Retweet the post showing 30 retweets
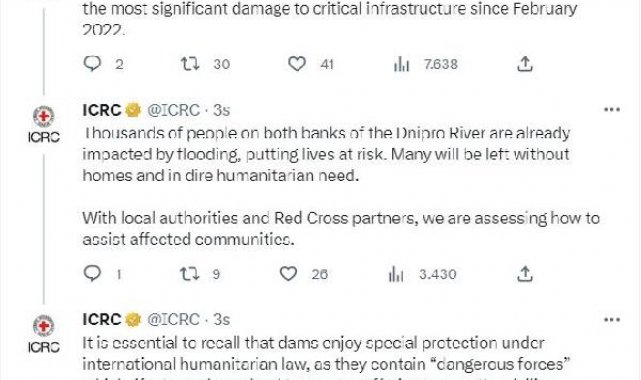This screenshot has width=641, height=380. pyautogui.click(x=190, y=64)
